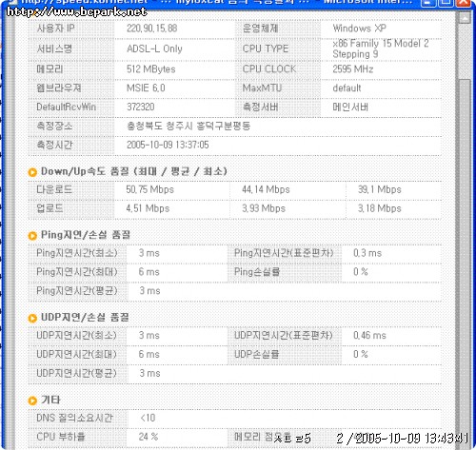
Task: Click the scrollbar up arrow
Action: point(465,18)
